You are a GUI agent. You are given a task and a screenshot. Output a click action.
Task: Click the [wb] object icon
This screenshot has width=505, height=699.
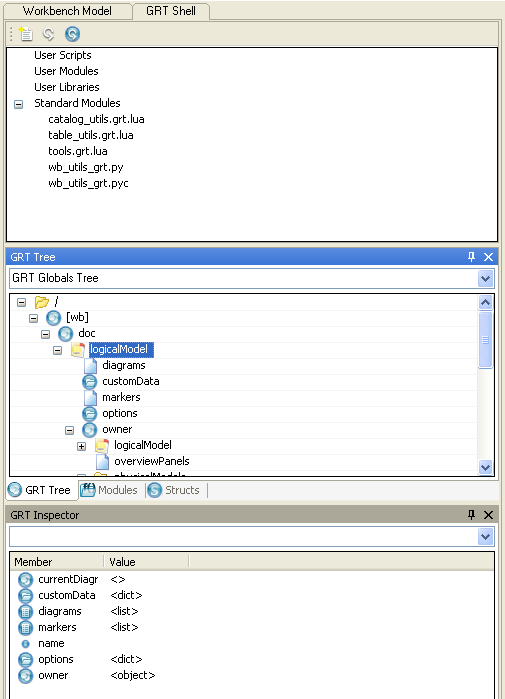click(x=53, y=318)
